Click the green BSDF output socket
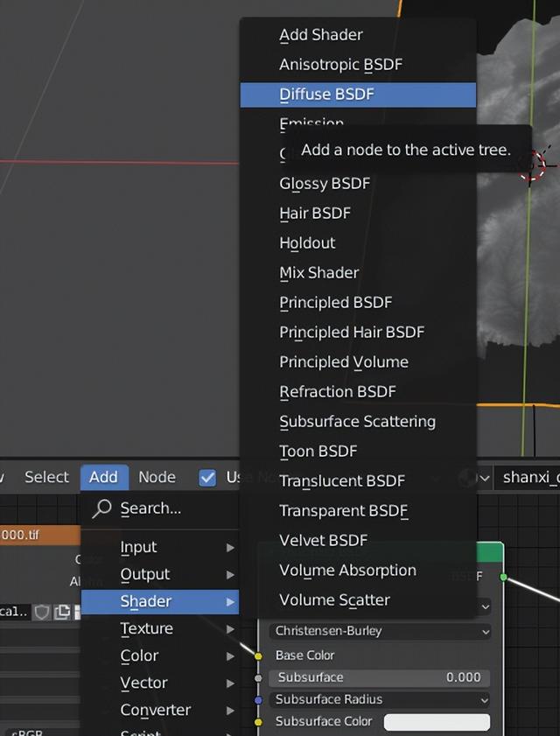Viewport: 560px width, 736px height. (503, 577)
